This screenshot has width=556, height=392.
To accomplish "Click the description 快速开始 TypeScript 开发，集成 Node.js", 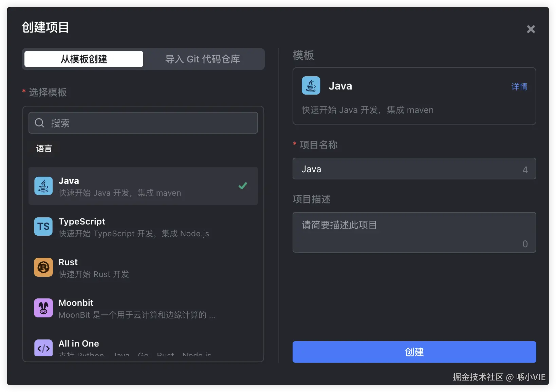I will point(134,234).
